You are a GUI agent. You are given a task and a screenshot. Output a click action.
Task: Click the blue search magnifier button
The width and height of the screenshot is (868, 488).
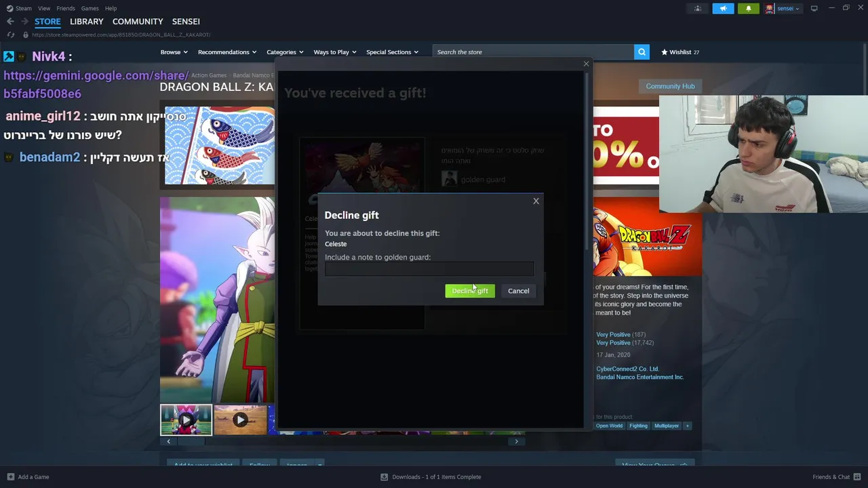[x=642, y=52]
